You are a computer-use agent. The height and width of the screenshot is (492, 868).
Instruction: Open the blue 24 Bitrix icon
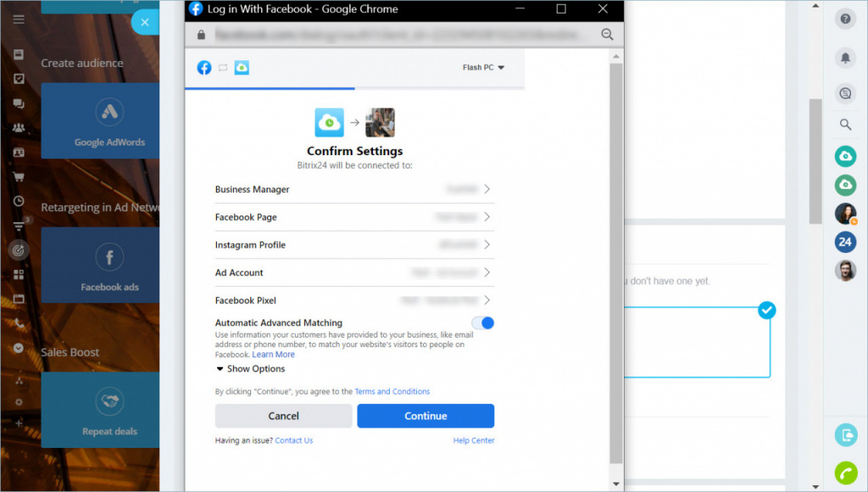pyautogui.click(x=845, y=242)
